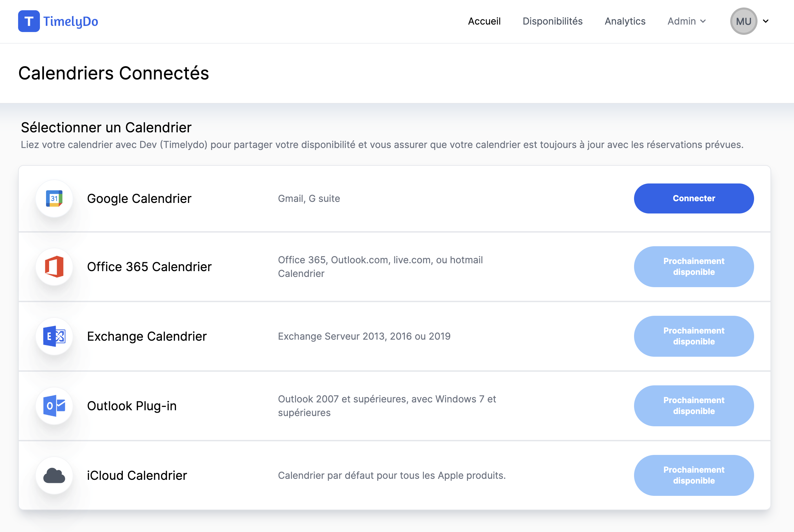
Task: Click the Google Calendar icon
Action: [54, 198]
